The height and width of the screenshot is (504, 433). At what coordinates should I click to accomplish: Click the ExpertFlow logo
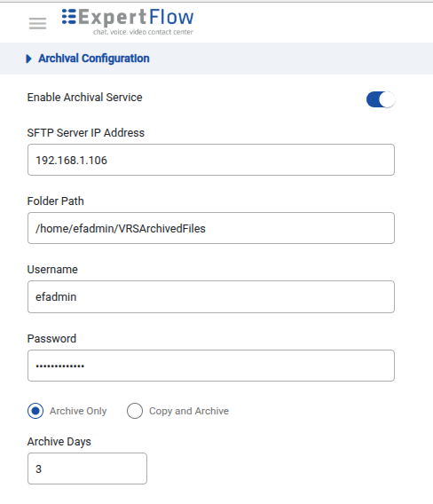(128, 21)
